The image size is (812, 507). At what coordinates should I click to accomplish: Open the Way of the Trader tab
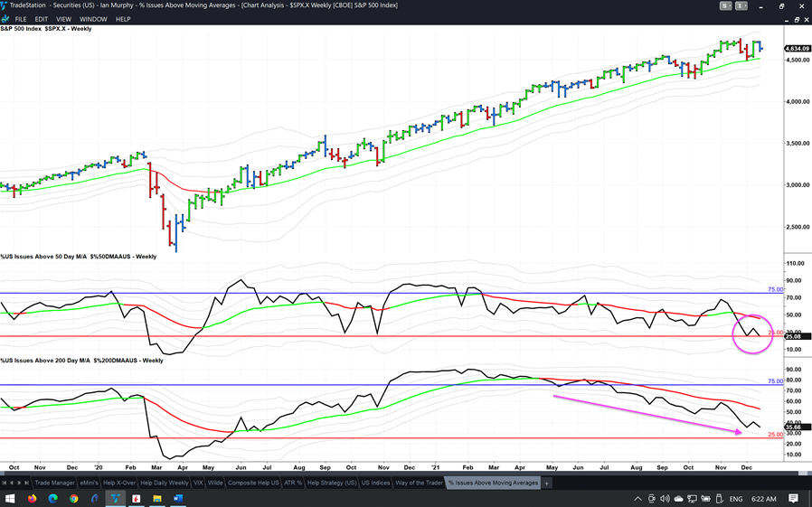pyautogui.click(x=419, y=483)
